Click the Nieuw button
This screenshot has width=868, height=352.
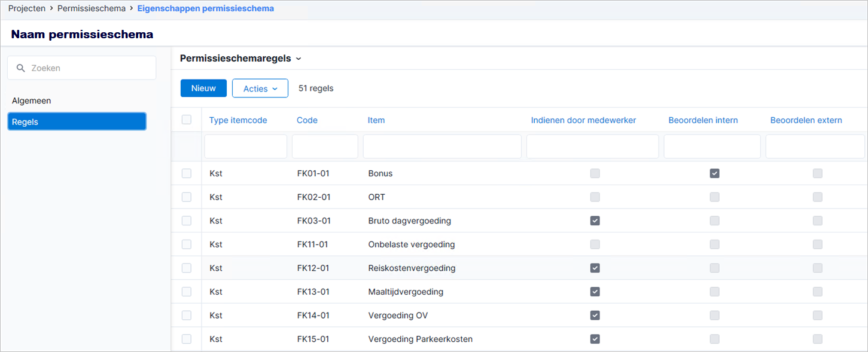[203, 88]
